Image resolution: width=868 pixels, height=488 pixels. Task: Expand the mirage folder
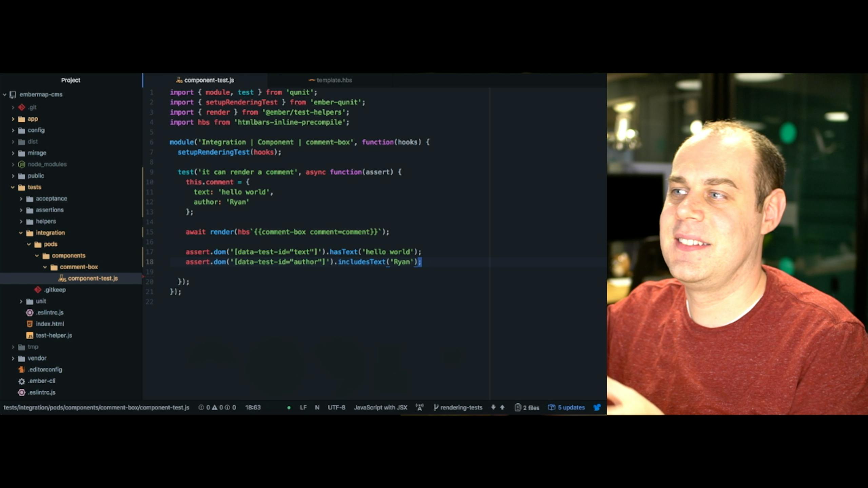13,153
